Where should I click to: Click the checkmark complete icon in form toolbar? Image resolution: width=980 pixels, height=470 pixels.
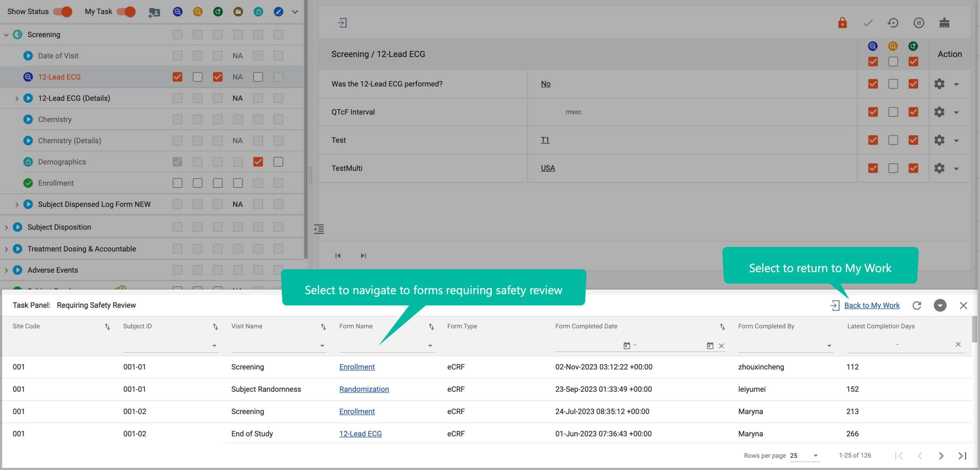tap(868, 23)
